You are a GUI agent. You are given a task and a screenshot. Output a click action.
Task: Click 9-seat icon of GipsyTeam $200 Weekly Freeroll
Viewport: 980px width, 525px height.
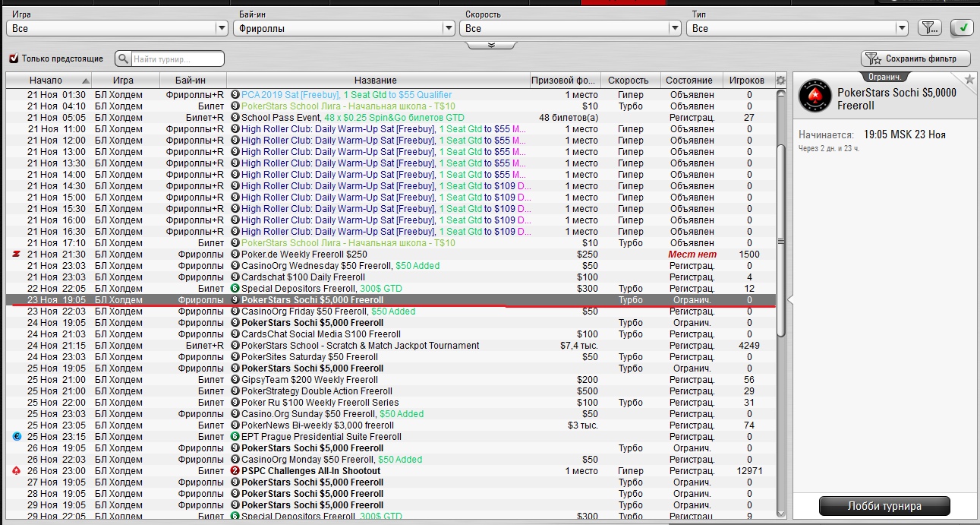tap(235, 380)
